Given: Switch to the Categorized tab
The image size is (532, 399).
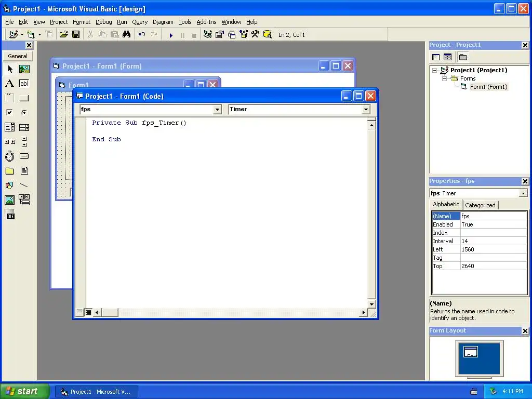Looking at the screenshot, I should [x=480, y=205].
